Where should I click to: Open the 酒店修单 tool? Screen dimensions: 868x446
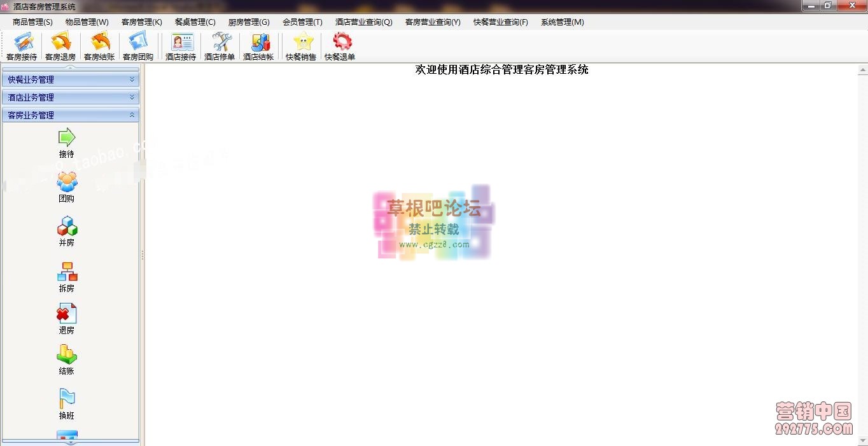[220, 46]
